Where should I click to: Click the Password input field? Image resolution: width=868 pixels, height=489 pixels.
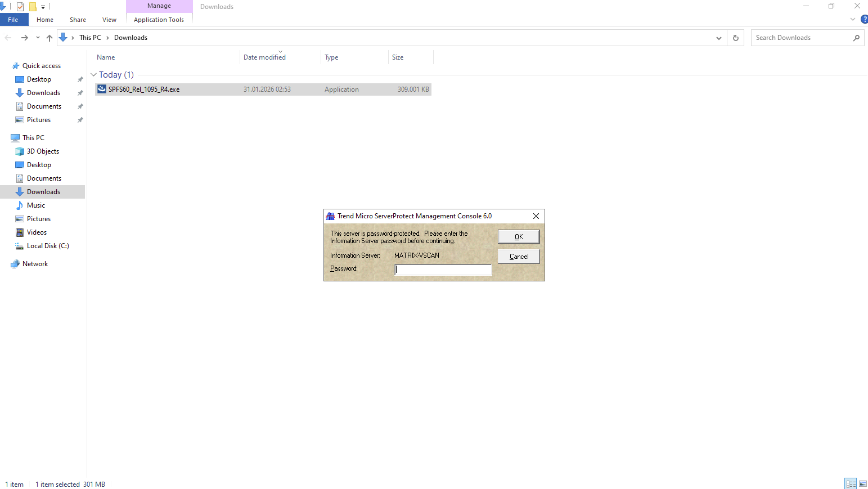coord(443,270)
